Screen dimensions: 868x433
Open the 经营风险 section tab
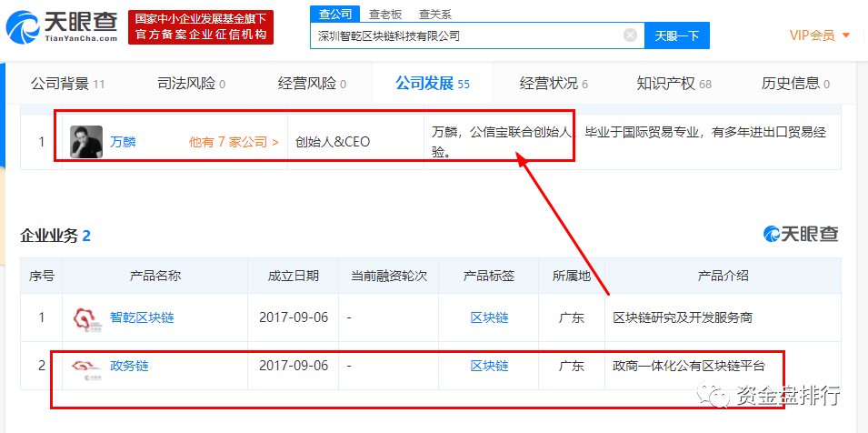[x=313, y=84]
